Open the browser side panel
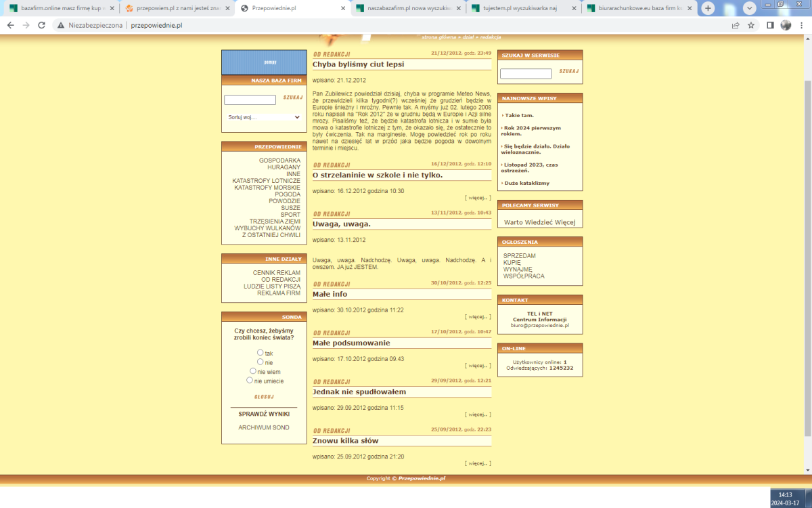This screenshot has height=508, width=812. coord(770,25)
